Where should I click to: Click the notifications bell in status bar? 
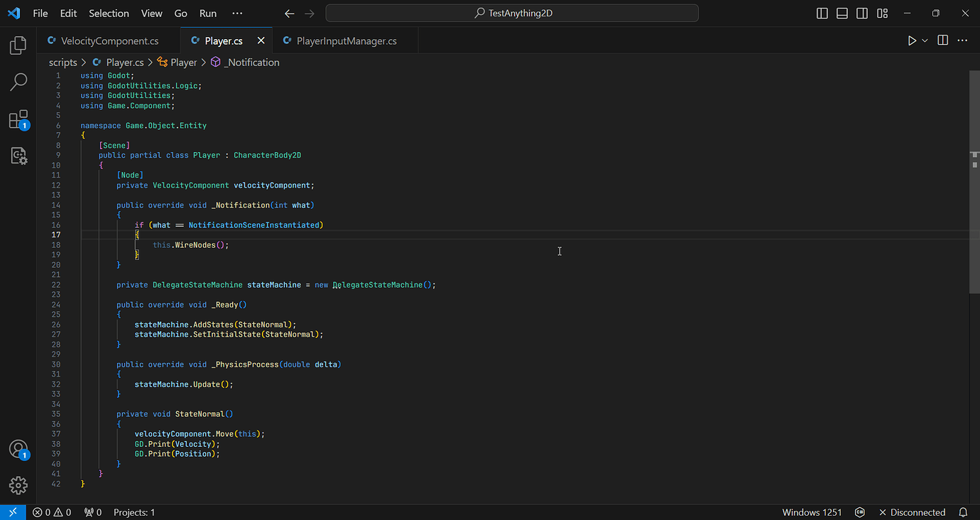tap(963, 512)
